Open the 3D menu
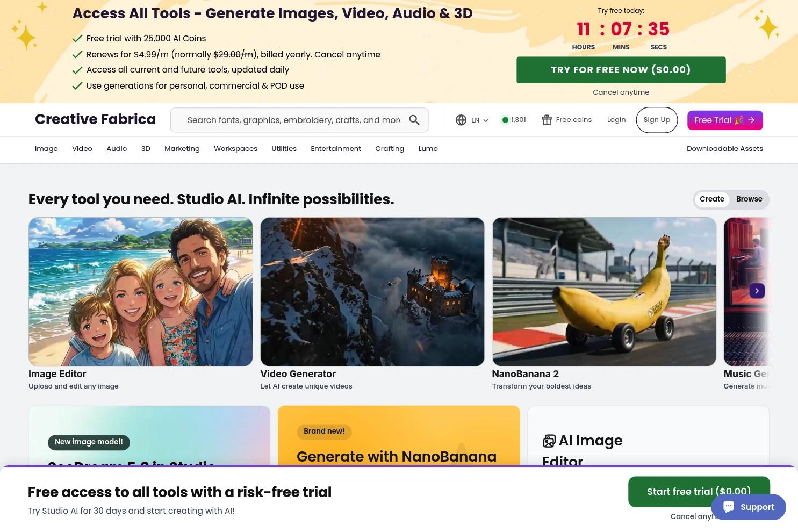 pos(146,149)
